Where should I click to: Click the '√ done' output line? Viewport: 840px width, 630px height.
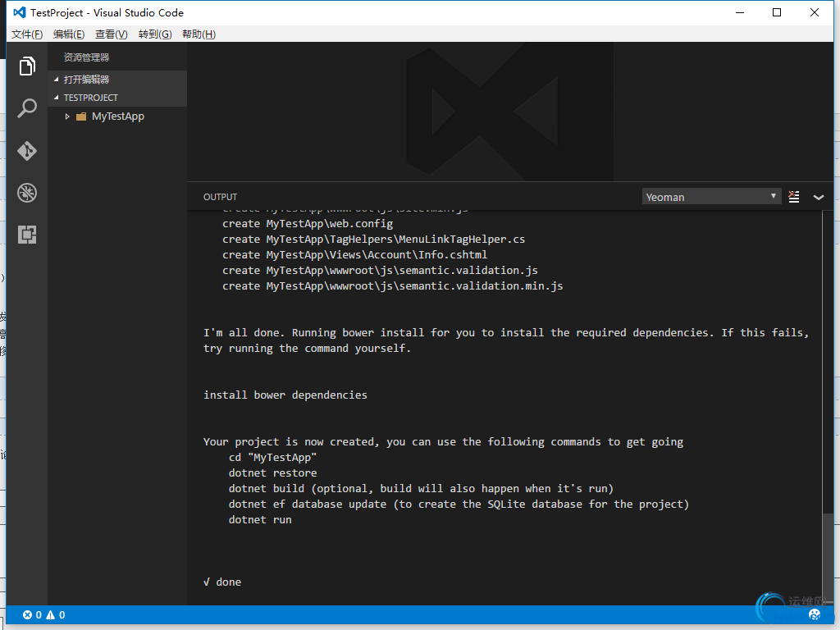pyautogui.click(x=222, y=582)
